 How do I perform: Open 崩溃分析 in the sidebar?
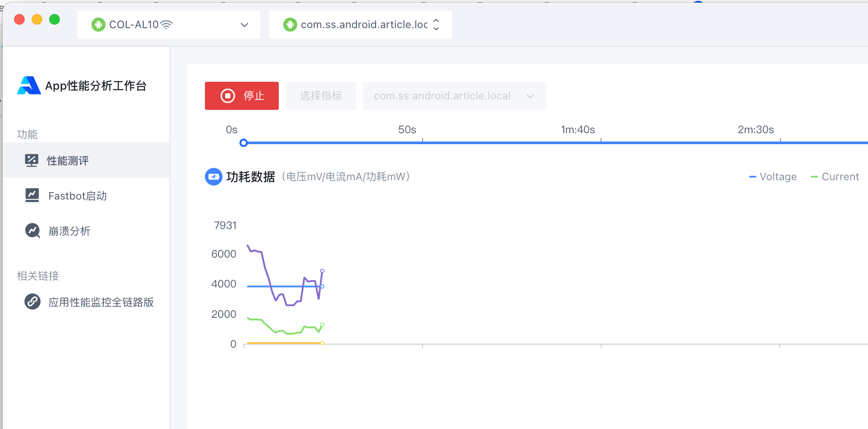[x=86, y=231]
